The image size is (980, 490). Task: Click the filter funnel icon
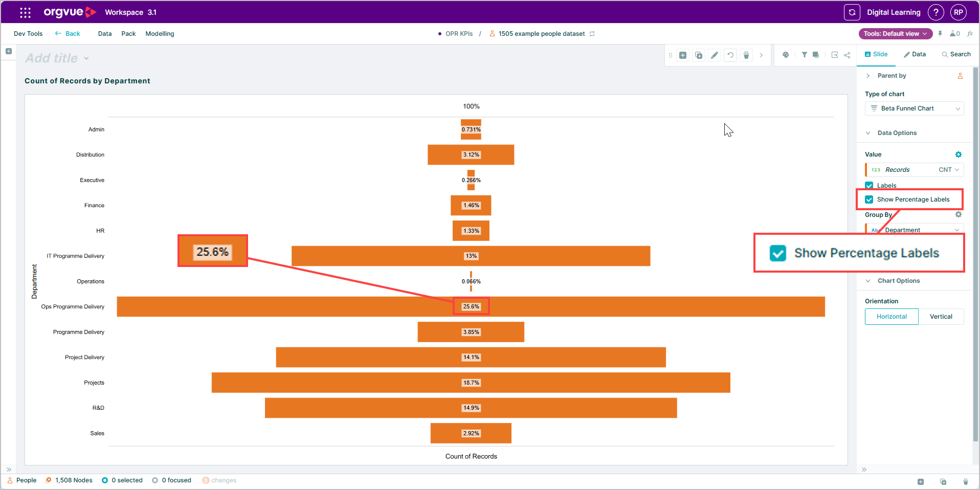coord(805,55)
